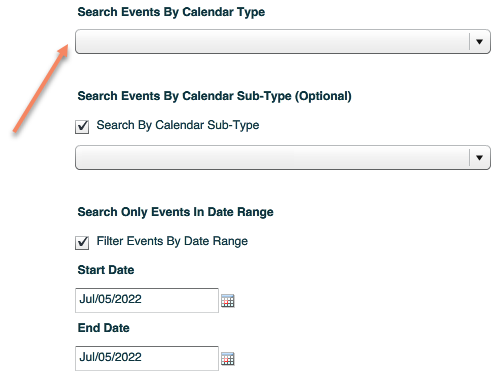Image resolution: width=501 pixels, height=376 pixels.
Task: Focus the End Date input field
Action: pos(147,358)
